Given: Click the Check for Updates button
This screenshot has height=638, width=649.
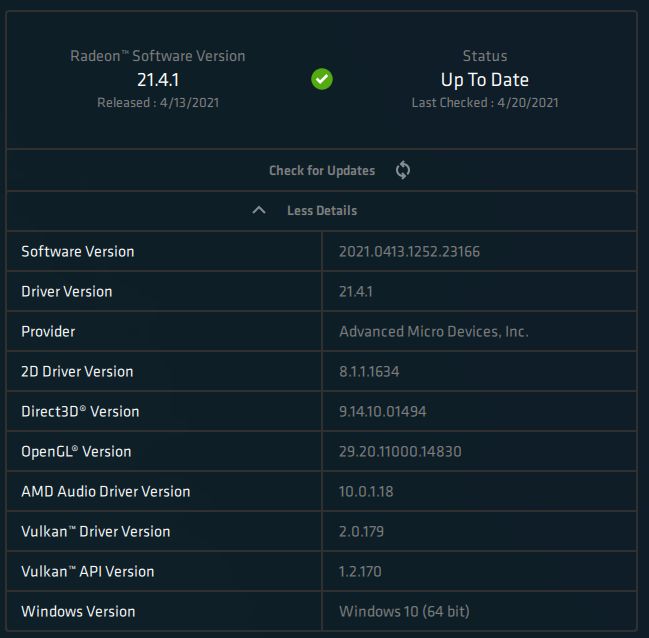Looking at the screenshot, I should pos(322,171).
